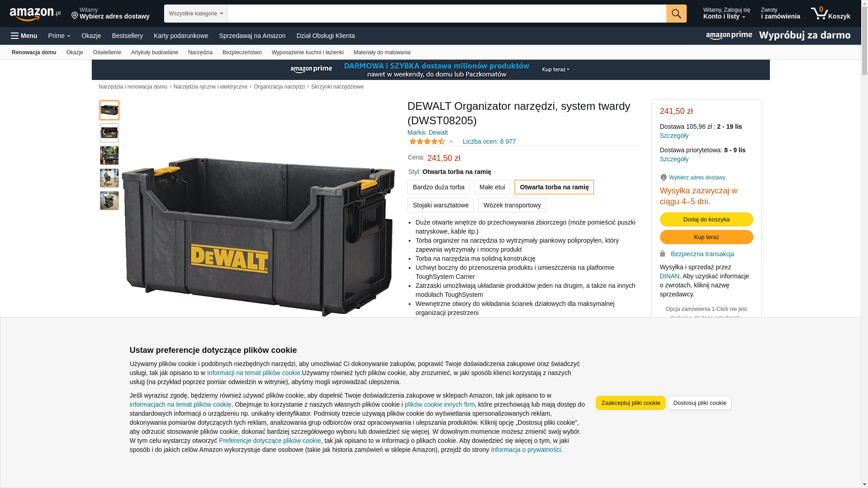Click the 'Dodaj do koszyka' button
This screenshot has width=868, height=488.
[x=706, y=220]
